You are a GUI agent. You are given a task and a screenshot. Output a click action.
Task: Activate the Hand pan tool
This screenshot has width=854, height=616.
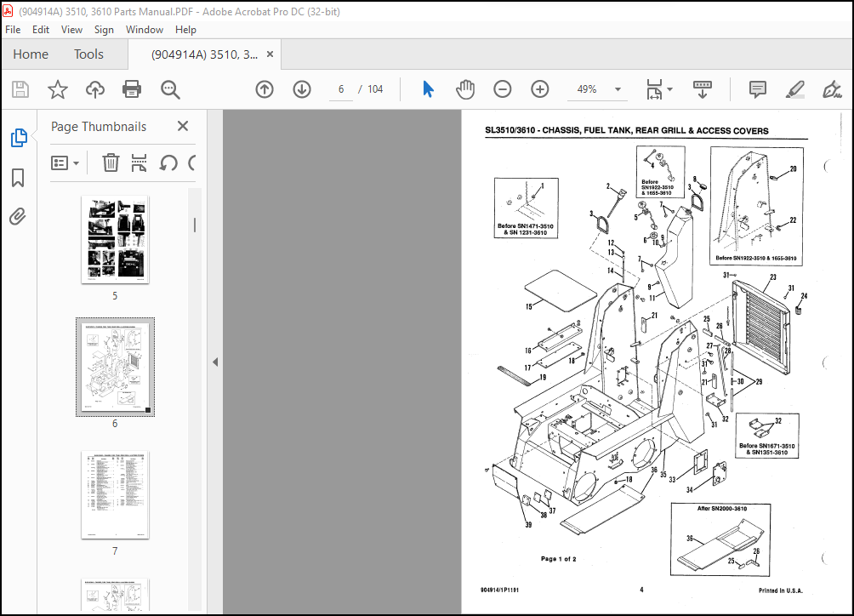[x=465, y=89]
